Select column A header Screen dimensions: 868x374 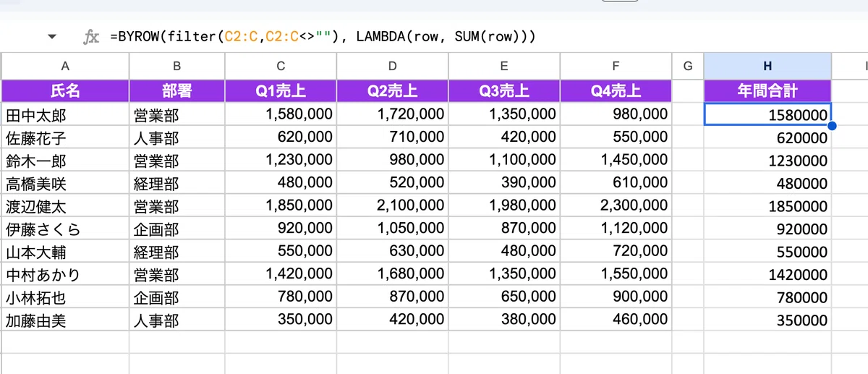pos(65,66)
